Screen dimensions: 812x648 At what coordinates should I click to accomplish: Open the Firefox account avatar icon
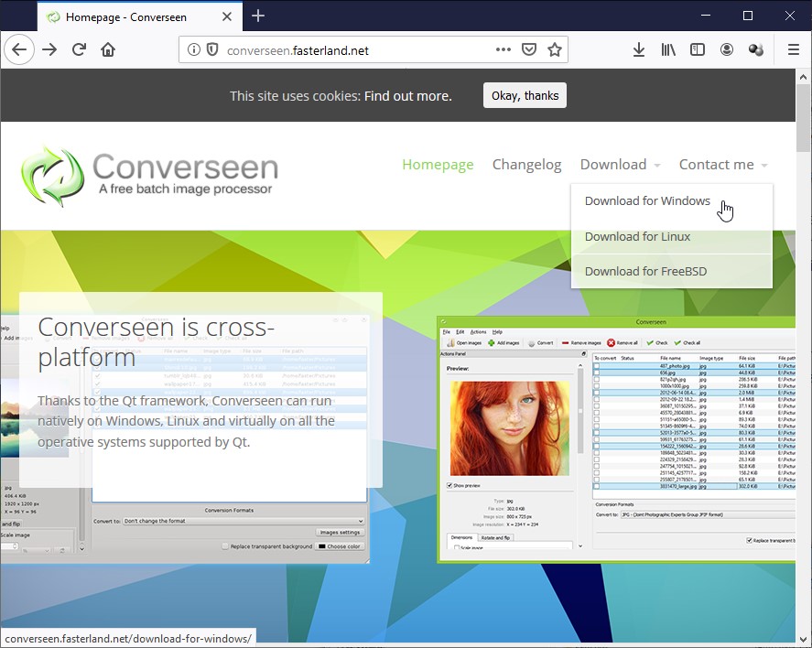pos(727,50)
